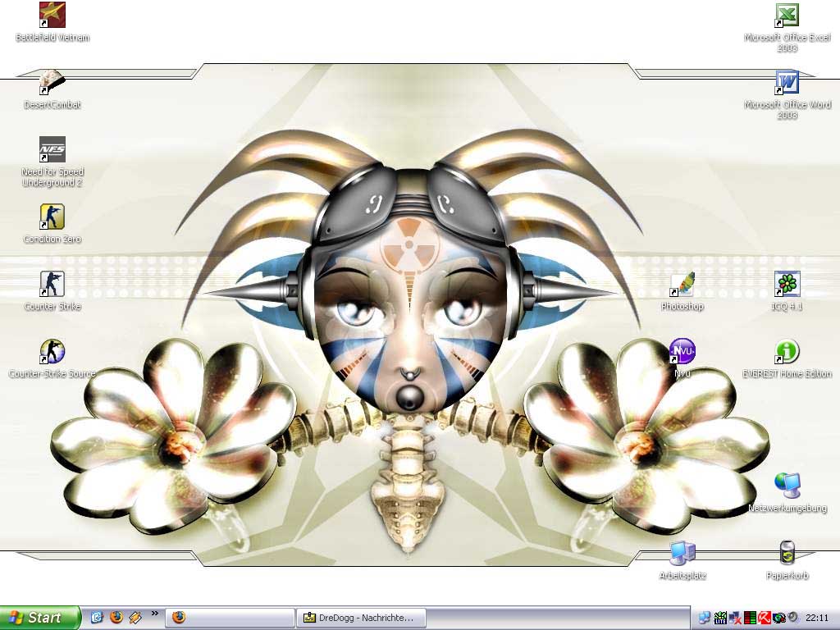Click the Winamp quick launch icon
The height and width of the screenshot is (630, 840).
(135, 618)
